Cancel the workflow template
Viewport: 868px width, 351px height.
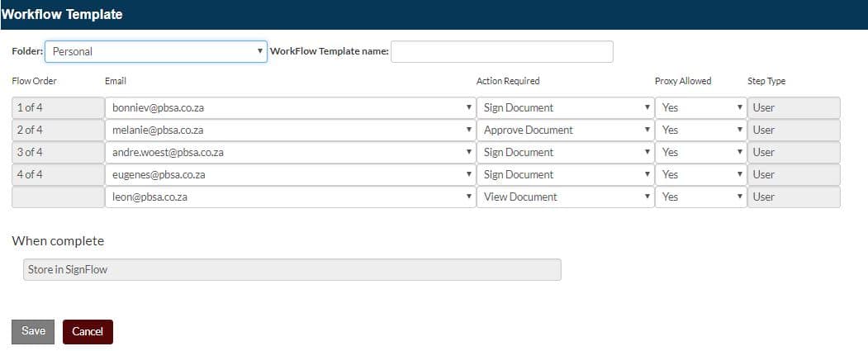pos(88,332)
